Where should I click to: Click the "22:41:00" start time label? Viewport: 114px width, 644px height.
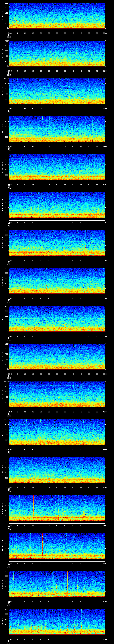[9, 487]
